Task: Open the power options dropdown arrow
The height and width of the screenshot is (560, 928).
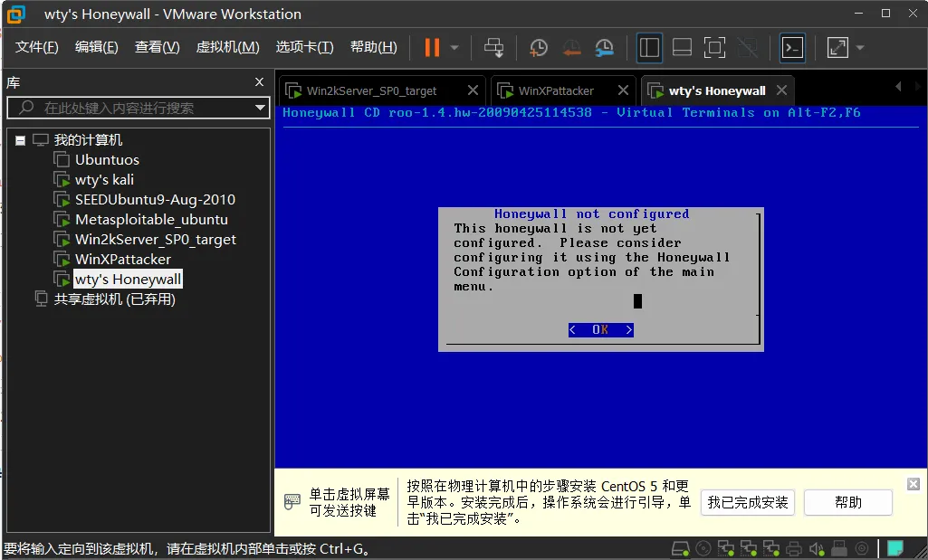Action: tap(454, 47)
